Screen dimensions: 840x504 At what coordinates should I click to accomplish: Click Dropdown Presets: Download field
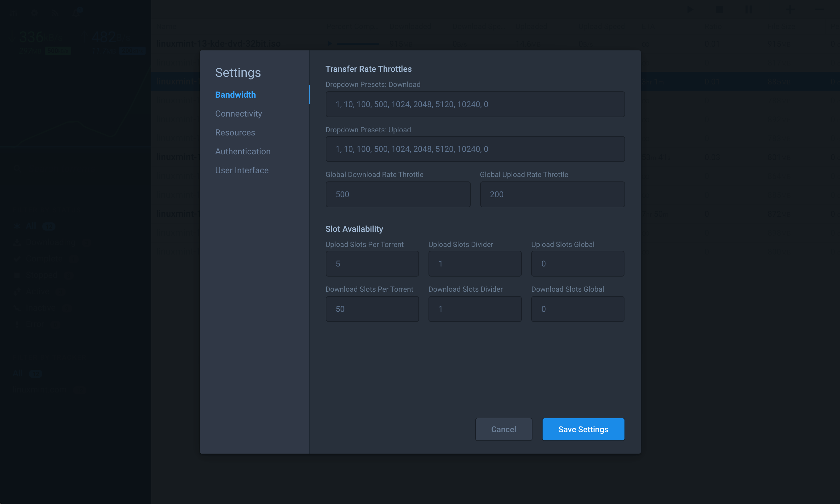[475, 104]
